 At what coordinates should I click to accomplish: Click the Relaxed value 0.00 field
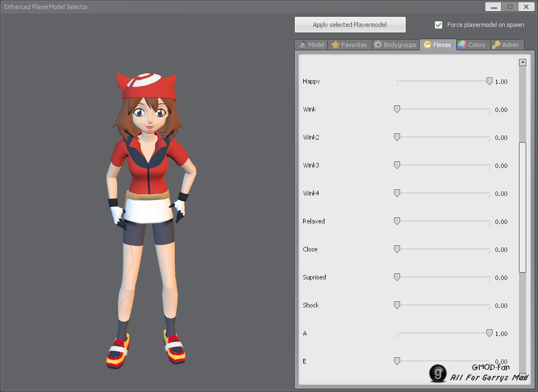click(501, 222)
